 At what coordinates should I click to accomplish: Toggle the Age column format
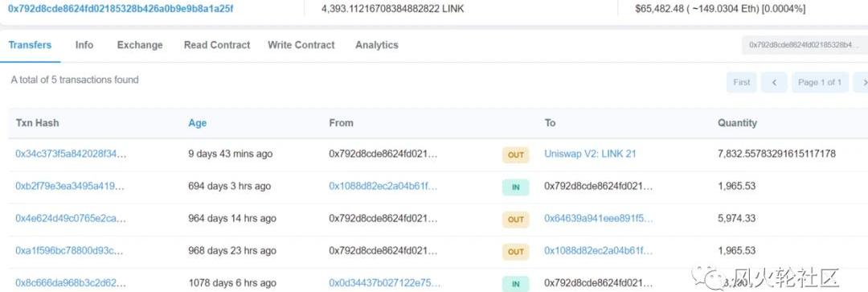pyautogui.click(x=197, y=123)
